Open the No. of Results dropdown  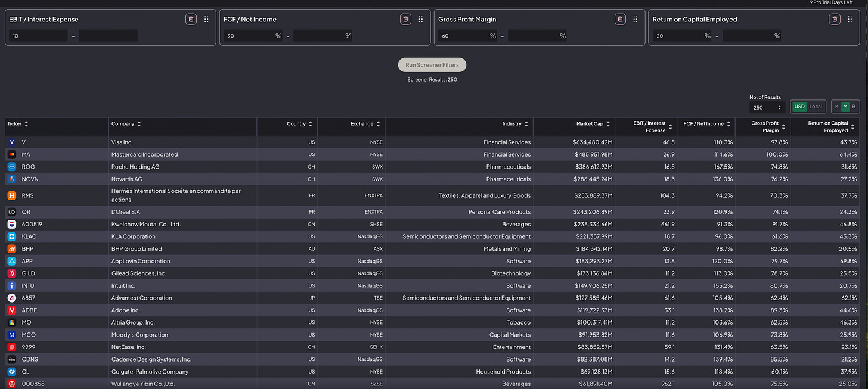coord(767,107)
